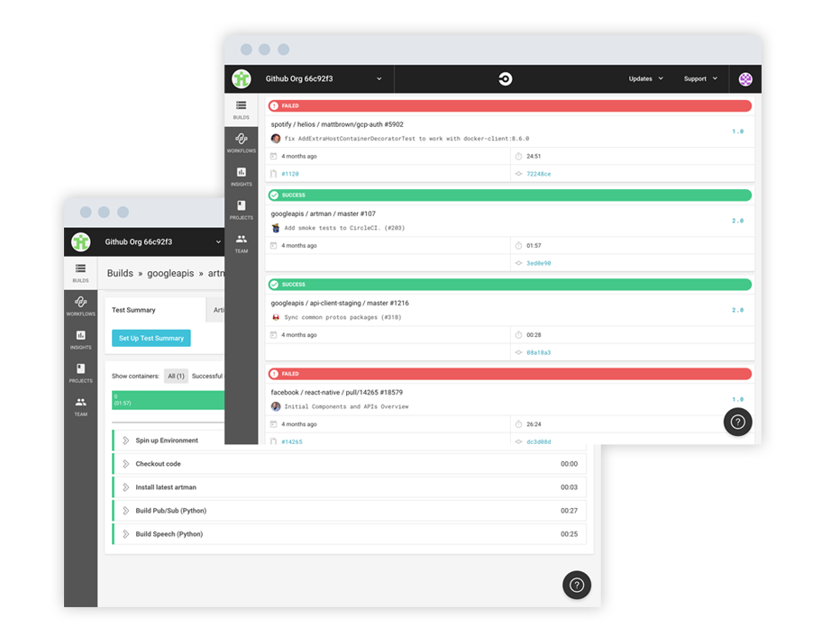The image size is (840, 636).
Task: Click the CircleCI logo in header
Action: coord(506,78)
